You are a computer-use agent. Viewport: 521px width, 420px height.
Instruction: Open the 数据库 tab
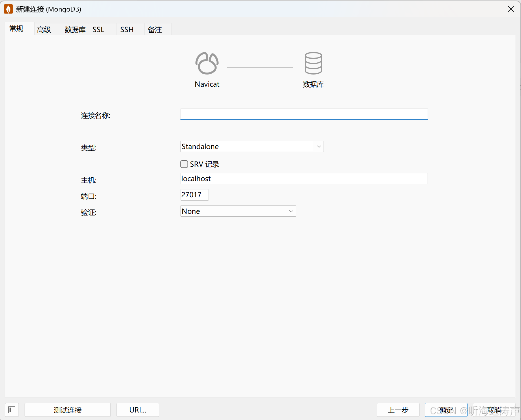point(75,29)
